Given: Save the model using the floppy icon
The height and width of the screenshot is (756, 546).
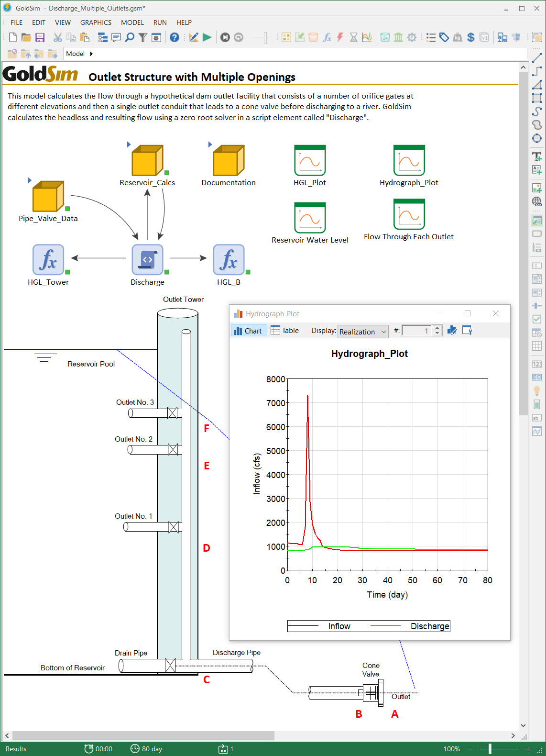Looking at the screenshot, I should tap(40, 37).
